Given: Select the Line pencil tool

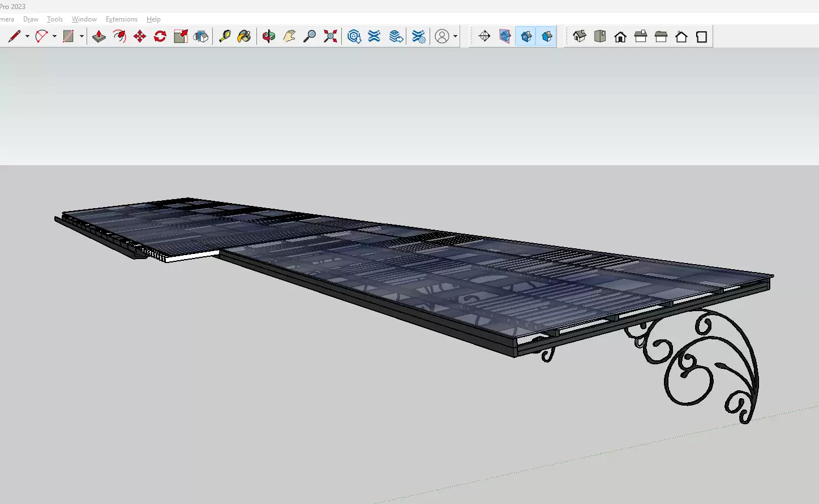Looking at the screenshot, I should coord(14,37).
